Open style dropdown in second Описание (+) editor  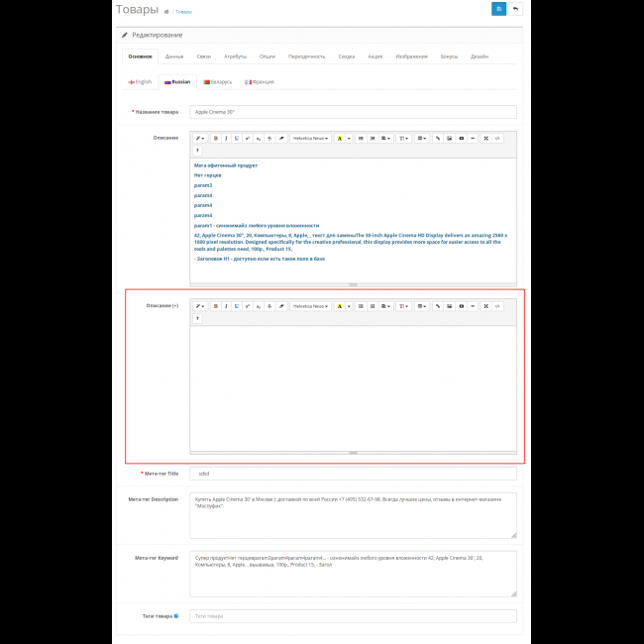(x=199, y=306)
